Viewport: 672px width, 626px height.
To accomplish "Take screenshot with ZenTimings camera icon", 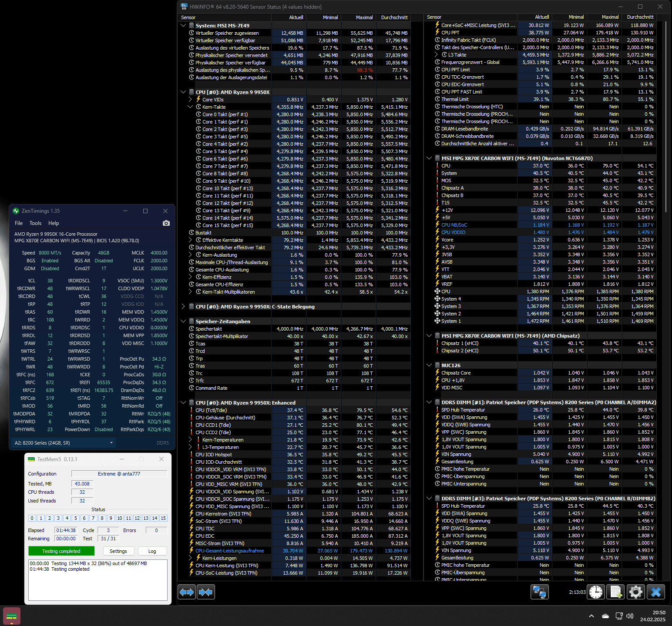I will click(x=166, y=223).
